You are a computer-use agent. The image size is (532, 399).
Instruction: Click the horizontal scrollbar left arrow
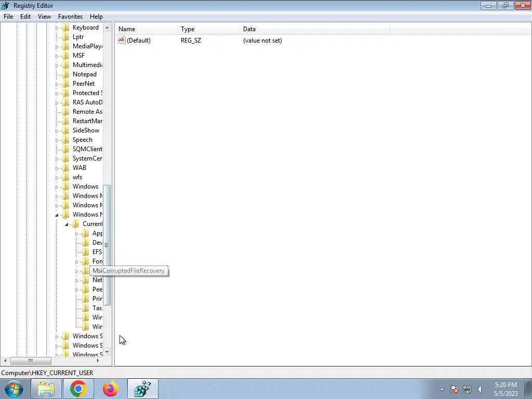[x=5, y=361]
